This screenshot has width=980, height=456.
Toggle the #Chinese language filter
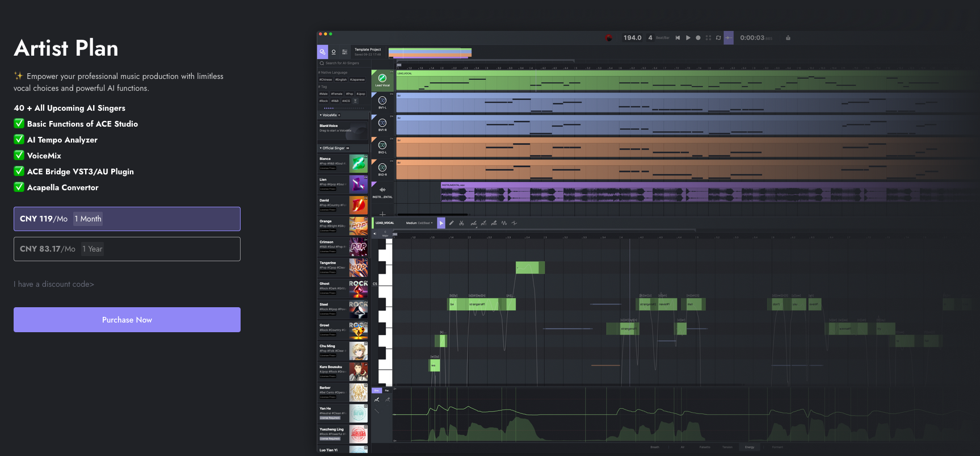pos(325,80)
